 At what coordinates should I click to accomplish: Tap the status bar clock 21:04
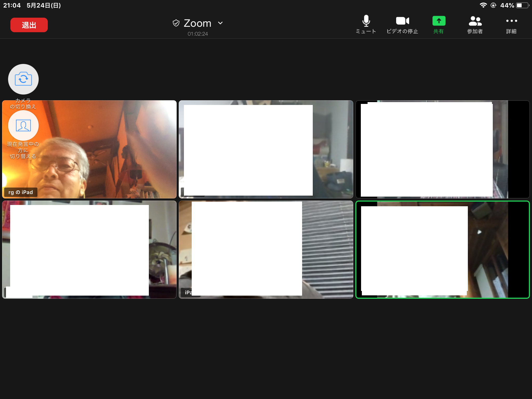(x=12, y=5)
